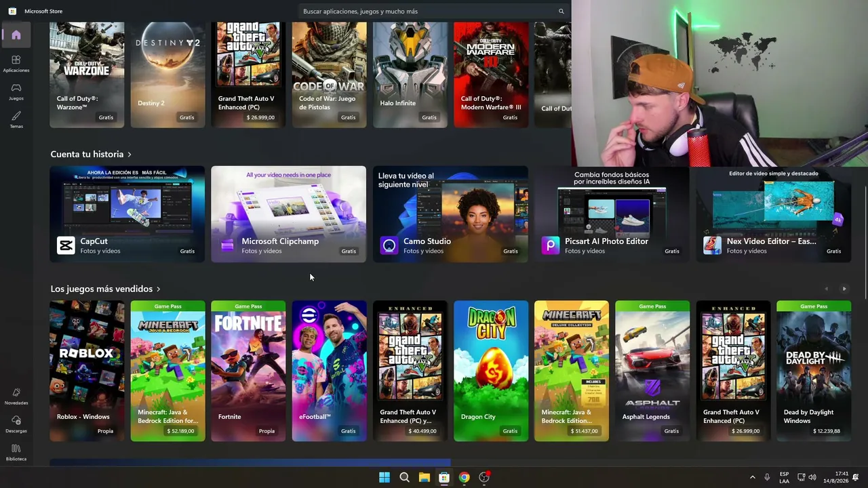The height and width of the screenshot is (488, 868).
Task: Show hidden system tray icons
Action: [752, 477]
